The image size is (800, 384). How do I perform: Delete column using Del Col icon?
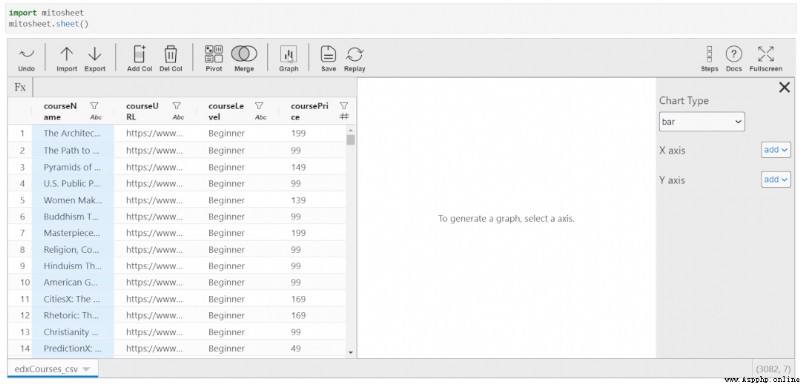(x=170, y=54)
